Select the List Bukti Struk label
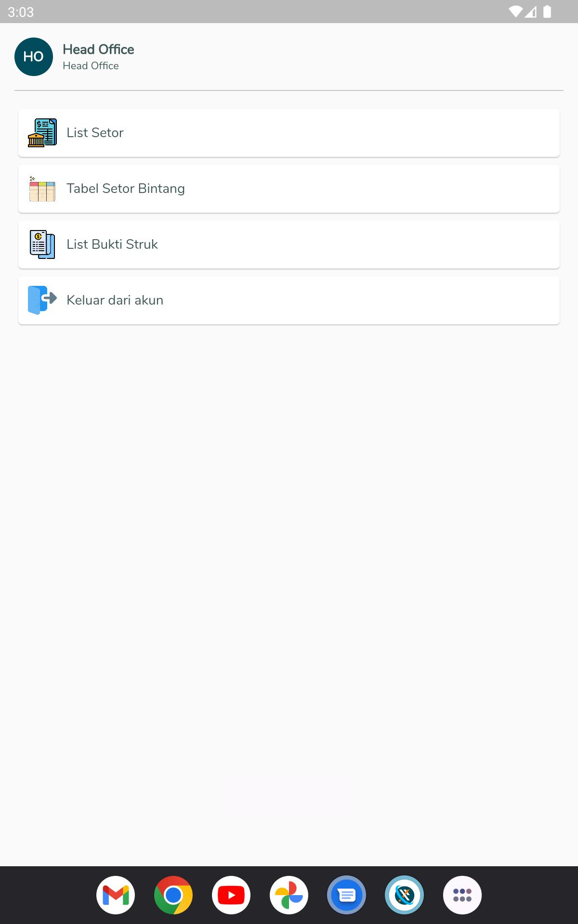Viewport: 578px width, 924px height. point(112,244)
